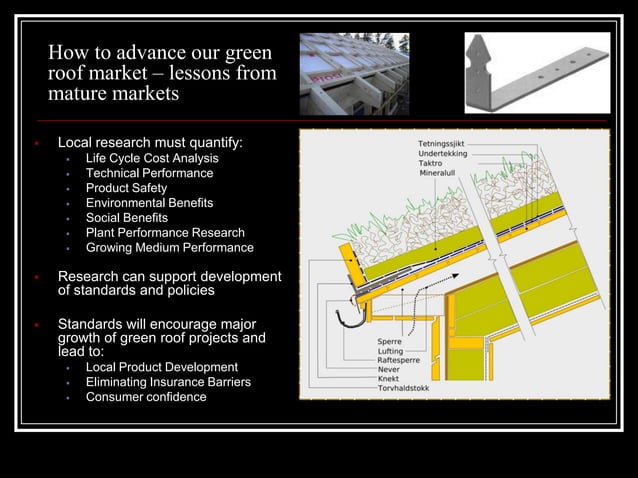Select the 'Social Benefits' bullet
The image size is (638, 478).
coord(127,218)
